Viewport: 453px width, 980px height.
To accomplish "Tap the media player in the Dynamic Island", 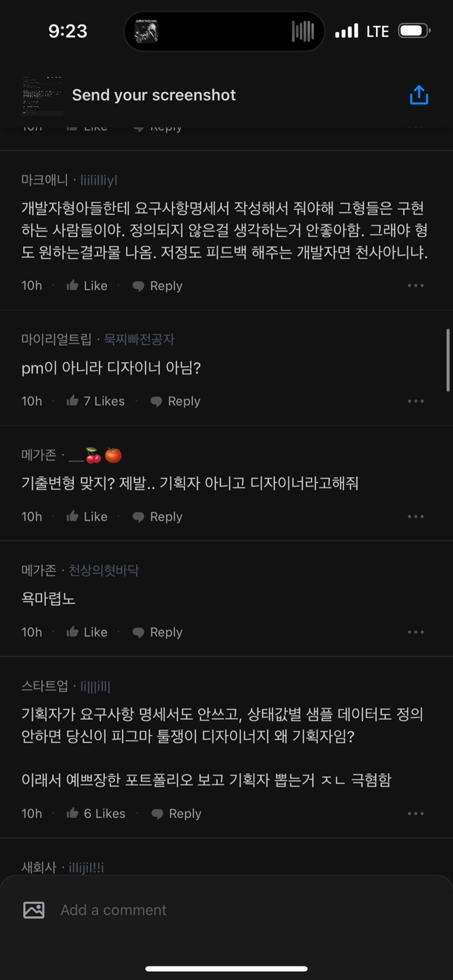I will click(x=224, y=31).
